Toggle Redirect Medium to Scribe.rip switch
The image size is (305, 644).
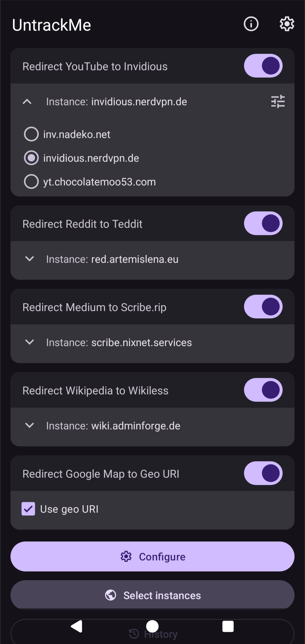[263, 307]
